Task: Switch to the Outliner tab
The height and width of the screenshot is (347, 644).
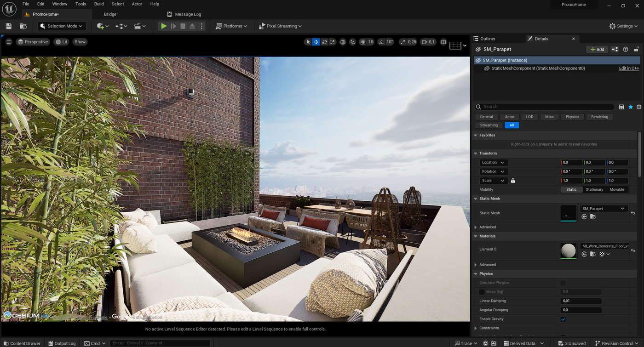Action: point(488,39)
